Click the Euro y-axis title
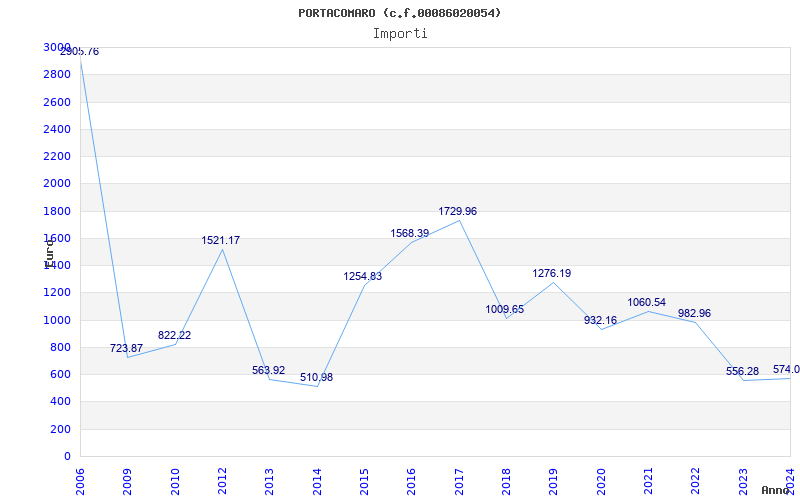Image resolution: width=800 pixels, height=500 pixels. tap(48, 253)
